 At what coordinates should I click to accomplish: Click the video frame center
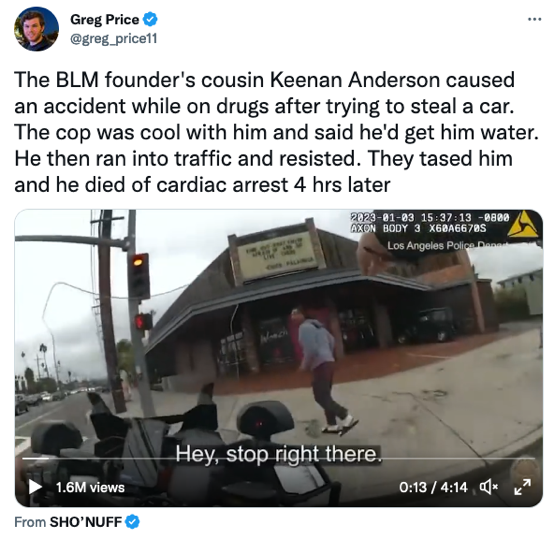279,358
